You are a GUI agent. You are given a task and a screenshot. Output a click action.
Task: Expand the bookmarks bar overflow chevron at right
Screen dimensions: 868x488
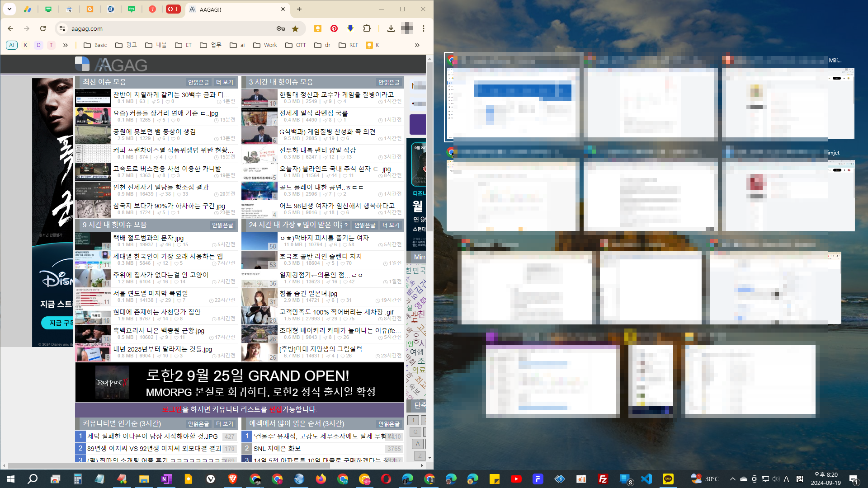(417, 45)
